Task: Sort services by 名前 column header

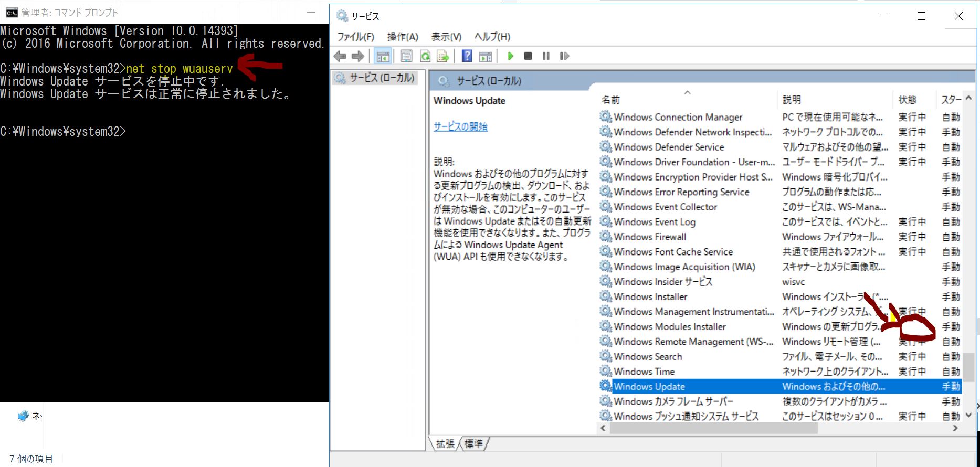Action: [611, 100]
